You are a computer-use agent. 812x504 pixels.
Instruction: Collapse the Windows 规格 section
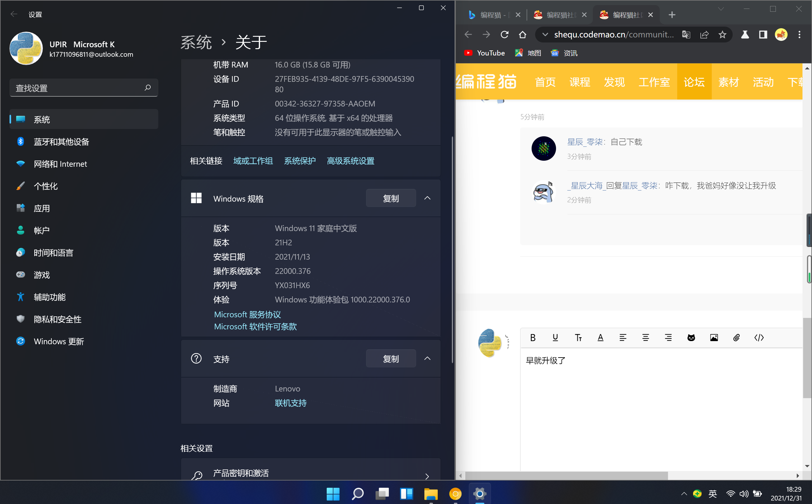427,198
